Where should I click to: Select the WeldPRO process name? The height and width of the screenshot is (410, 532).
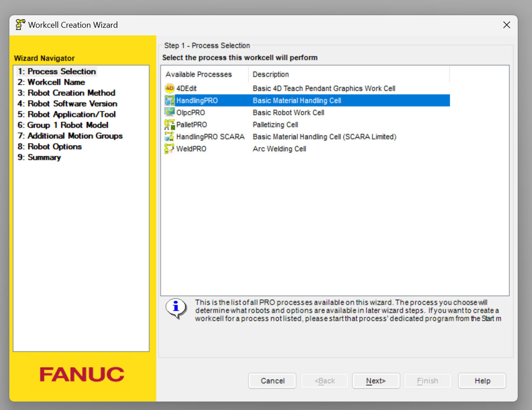point(191,149)
